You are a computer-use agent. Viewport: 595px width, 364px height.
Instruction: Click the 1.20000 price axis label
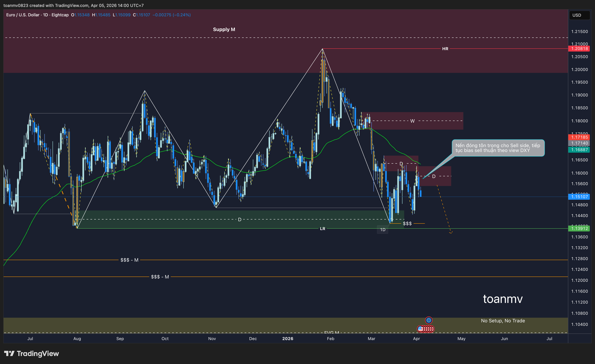coord(580,70)
